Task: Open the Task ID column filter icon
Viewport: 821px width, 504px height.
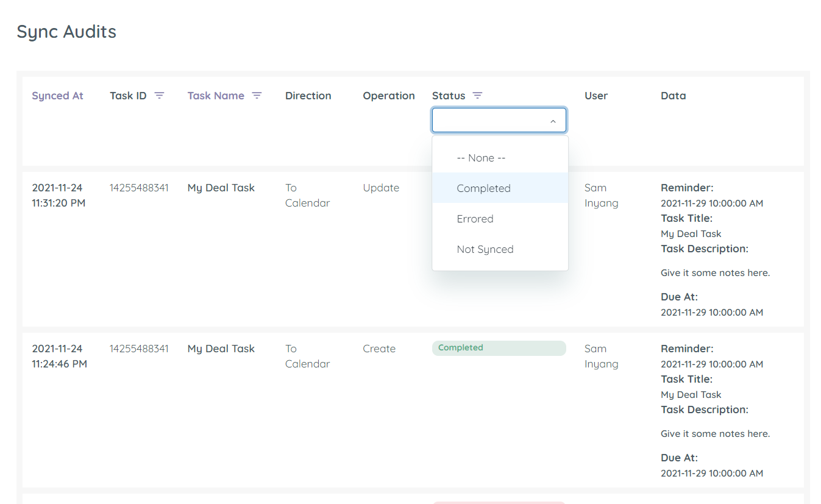Action: point(159,95)
